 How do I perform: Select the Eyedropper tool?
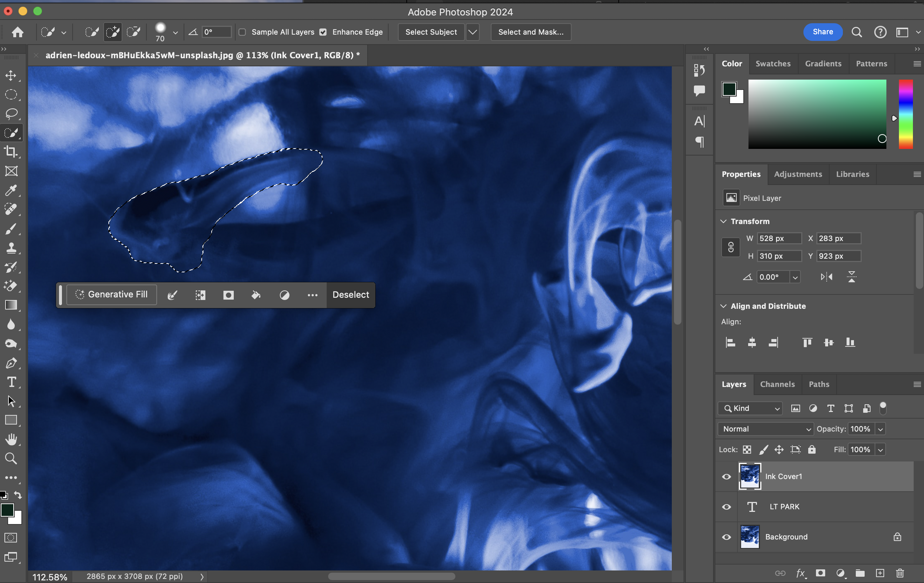11,190
